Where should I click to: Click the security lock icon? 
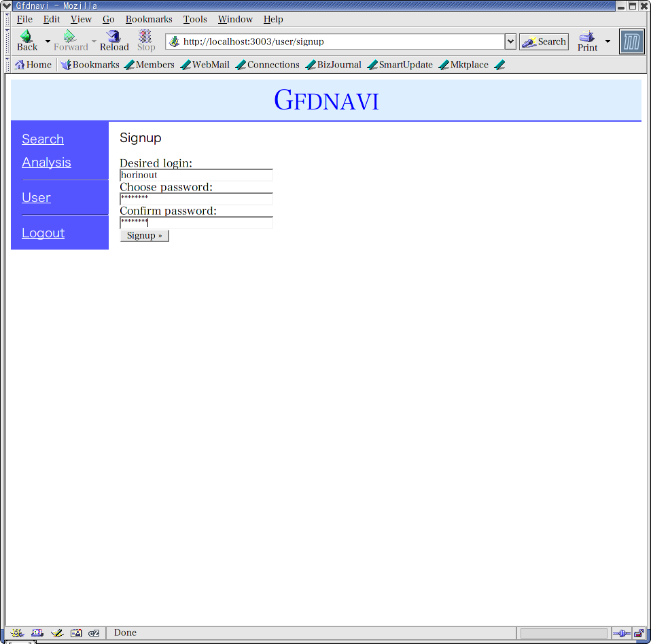639,633
